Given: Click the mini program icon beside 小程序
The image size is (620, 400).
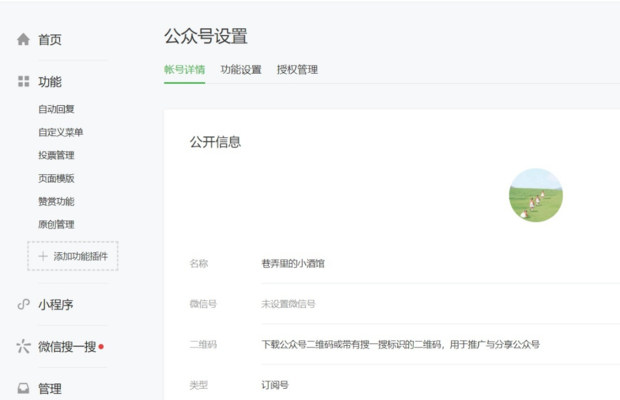Looking at the screenshot, I should pos(23,305).
